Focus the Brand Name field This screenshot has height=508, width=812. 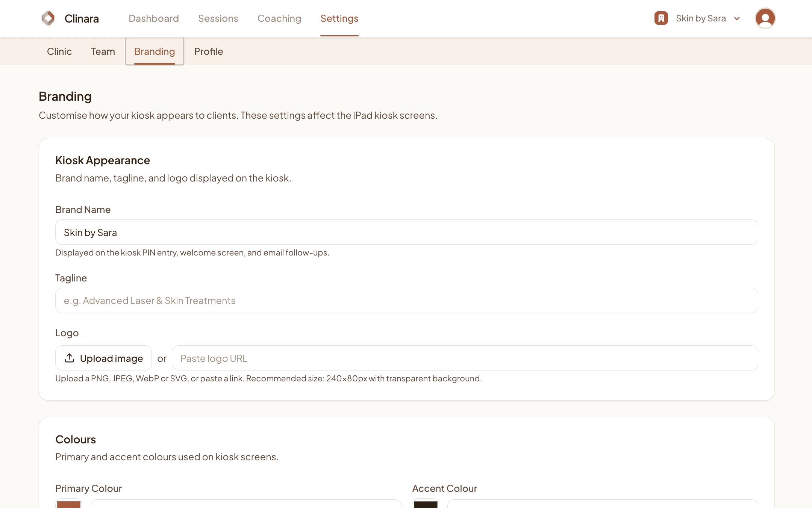406,232
